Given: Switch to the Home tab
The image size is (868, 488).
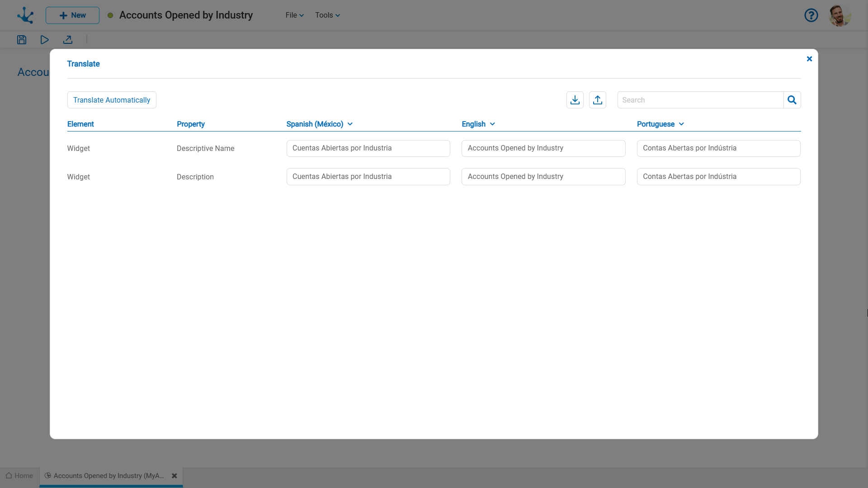Looking at the screenshot, I should 19,476.
